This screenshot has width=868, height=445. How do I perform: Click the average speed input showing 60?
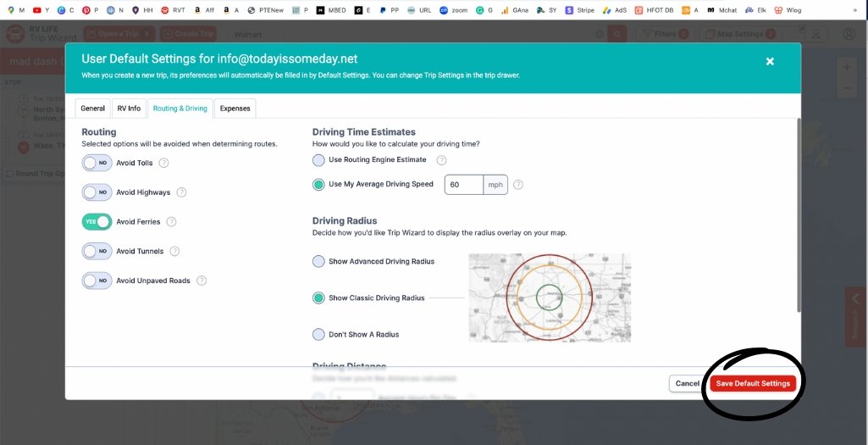[464, 185]
